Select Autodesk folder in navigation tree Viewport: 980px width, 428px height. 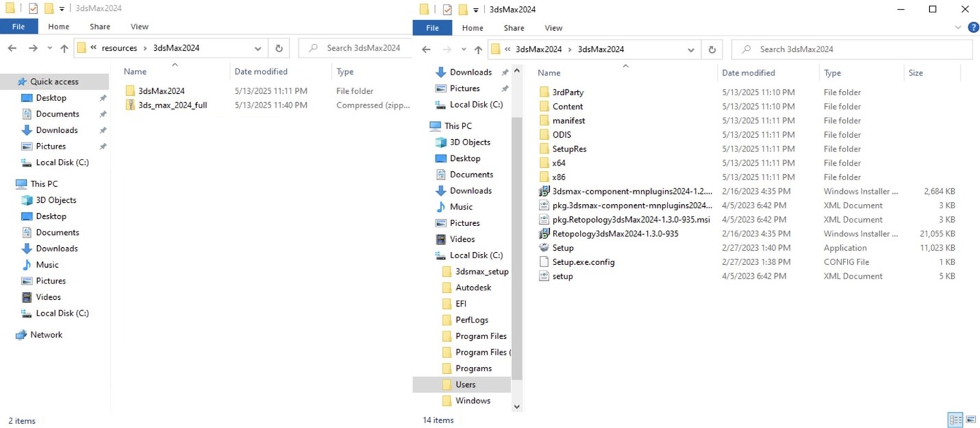[473, 288]
